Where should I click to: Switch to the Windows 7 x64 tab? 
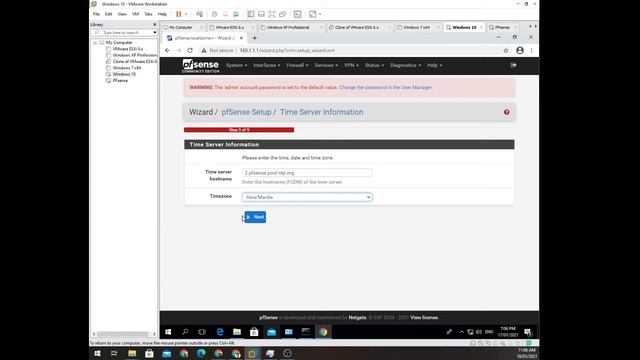point(416,27)
